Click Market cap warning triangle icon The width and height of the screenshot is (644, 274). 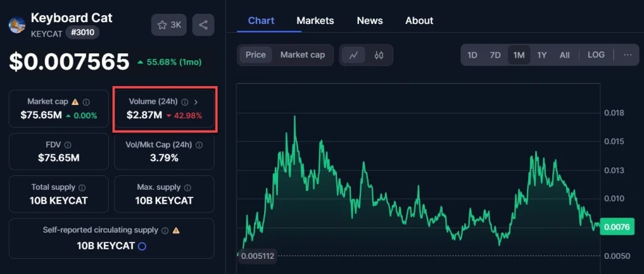(x=75, y=102)
